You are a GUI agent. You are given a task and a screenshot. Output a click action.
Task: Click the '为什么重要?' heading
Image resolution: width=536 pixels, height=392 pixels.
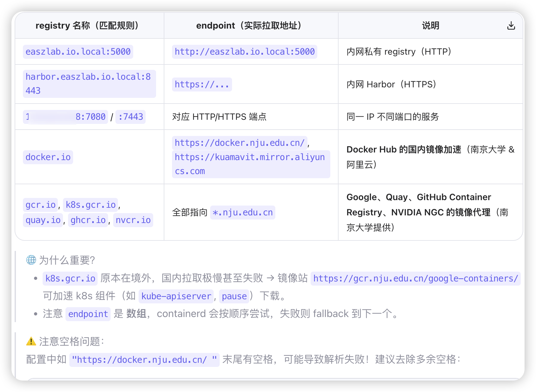[x=67, y=260]
